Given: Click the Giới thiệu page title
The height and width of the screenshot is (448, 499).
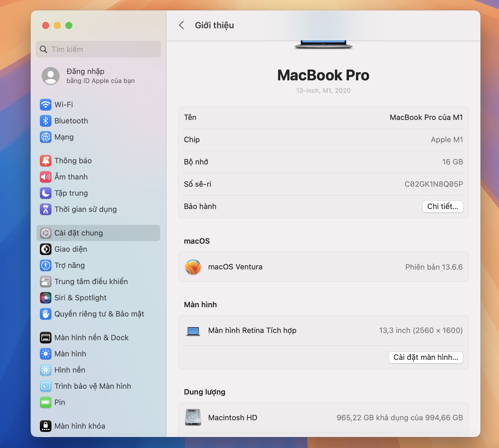Looking at the screenshot, I should tap(215, 25).
